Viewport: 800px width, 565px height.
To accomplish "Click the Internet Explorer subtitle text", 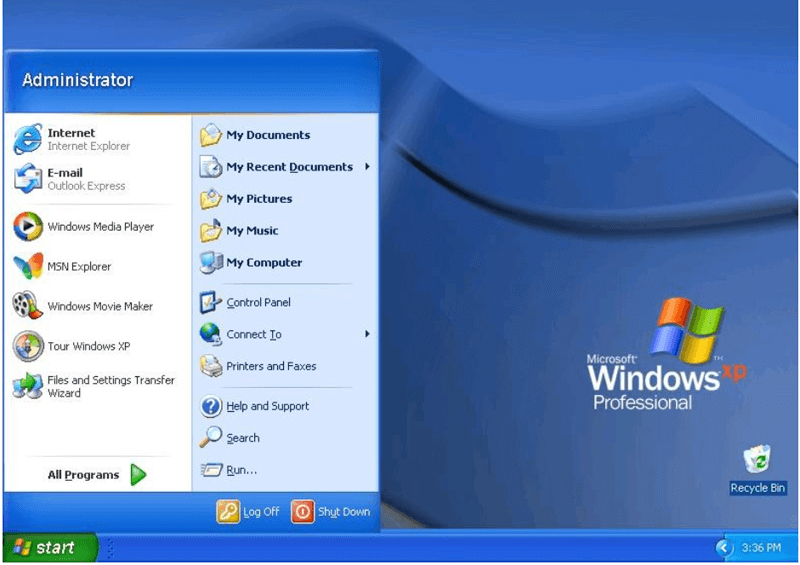I will (89, 146).
